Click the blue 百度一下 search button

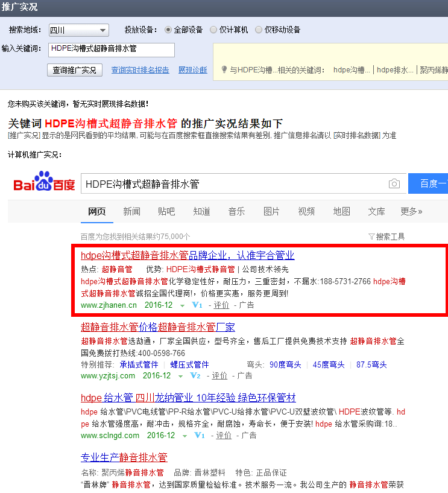pos(428,183)
